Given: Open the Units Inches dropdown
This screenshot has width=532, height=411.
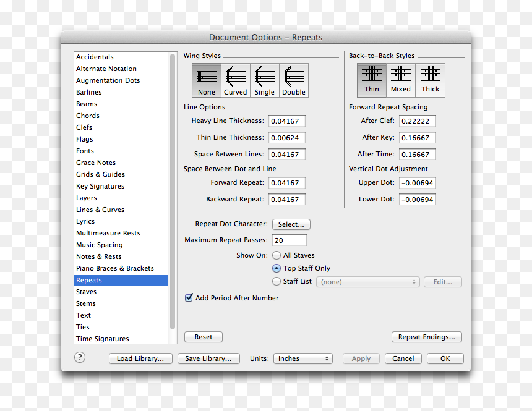Looking at the screenshot, I should 303,358.
